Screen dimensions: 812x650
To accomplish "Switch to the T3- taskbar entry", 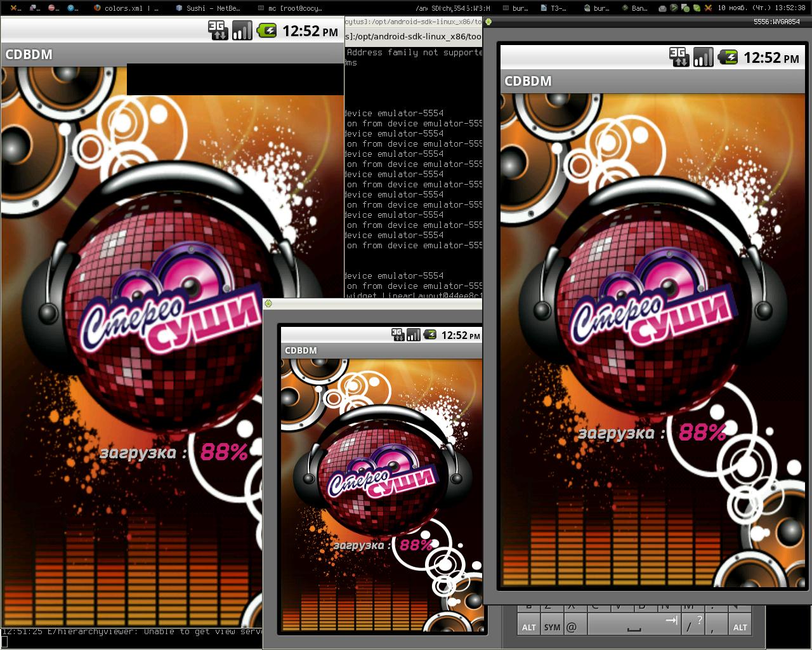I will click(x=554, y=8).
